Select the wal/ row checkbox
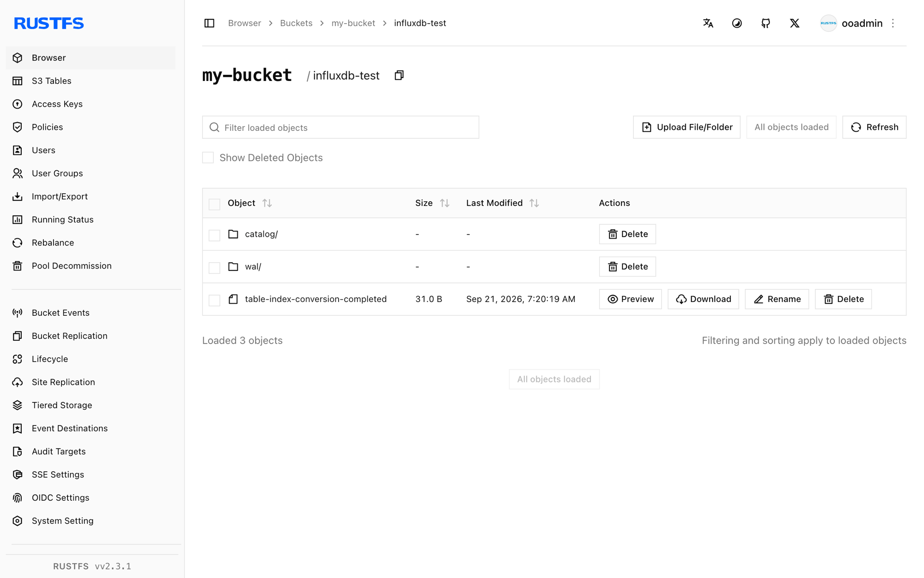Image resolution: width=924 pixels, height=578 pixels. (x=214, y=267)
